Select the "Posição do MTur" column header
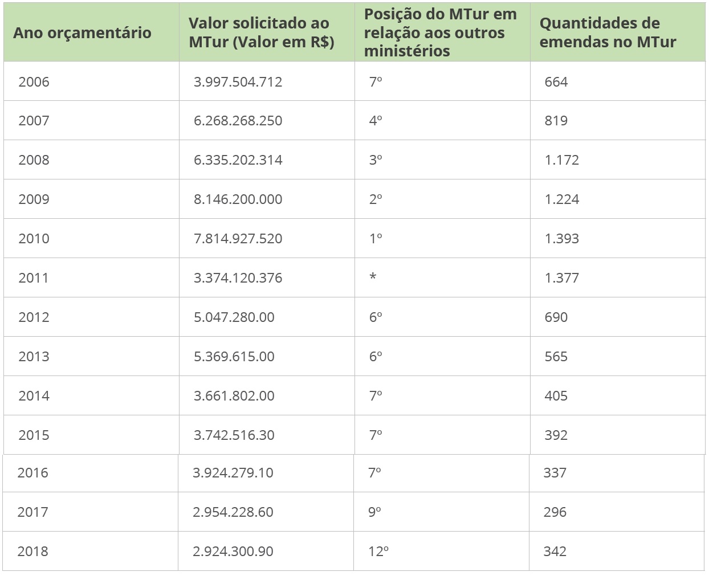Image resolution: width=709 pixels, height=588 pixels. pos(440,32)
